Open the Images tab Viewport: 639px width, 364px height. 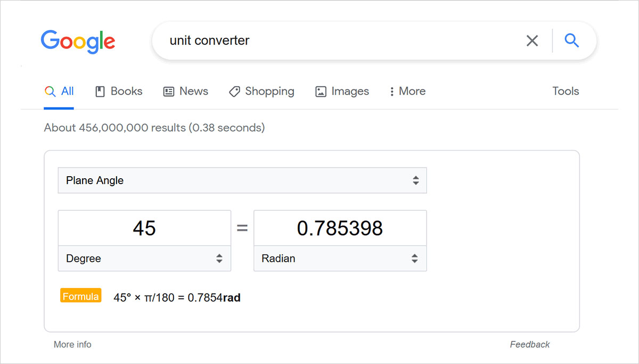[342, 91]
